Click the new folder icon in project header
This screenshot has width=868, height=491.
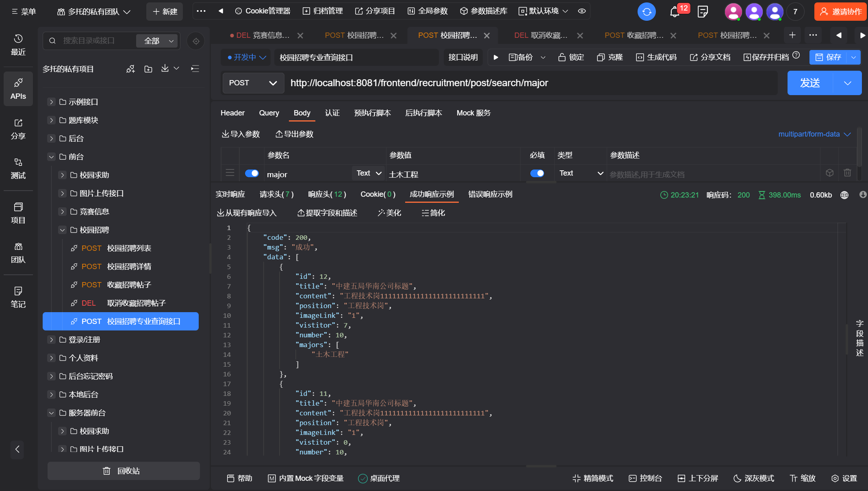[x=148, y=69]
